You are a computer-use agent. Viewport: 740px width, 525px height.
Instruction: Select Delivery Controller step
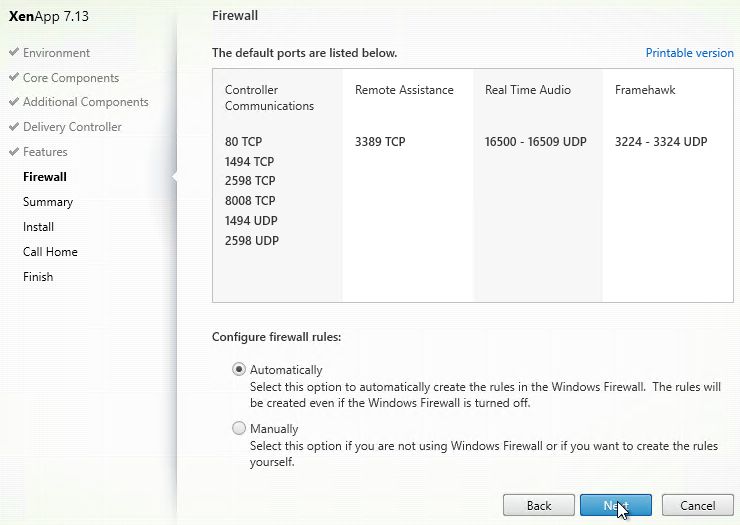pos(72,127)
